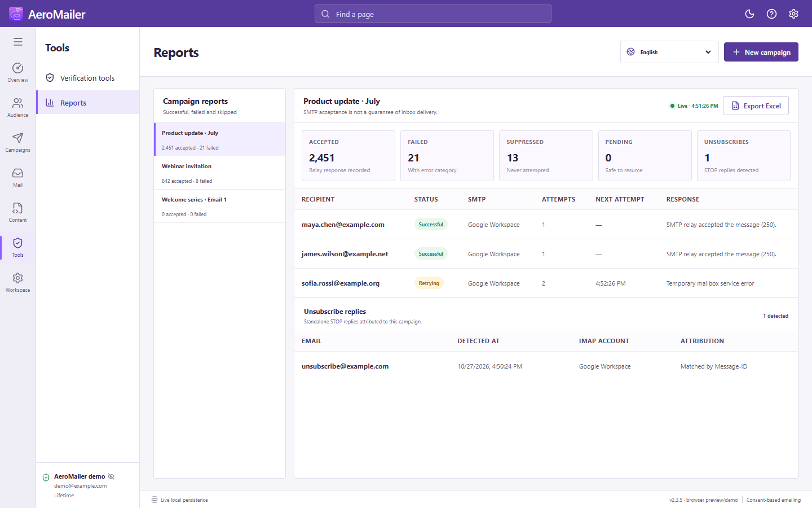Click the Live local persistence database icon
This screenshot has width=812, height=508.
(155, 500)
